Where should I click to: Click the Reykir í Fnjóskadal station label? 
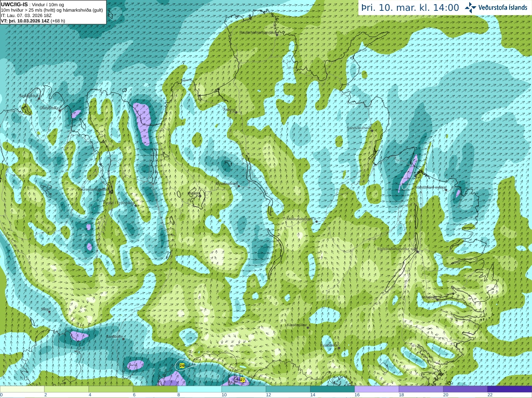pos(119,203)
